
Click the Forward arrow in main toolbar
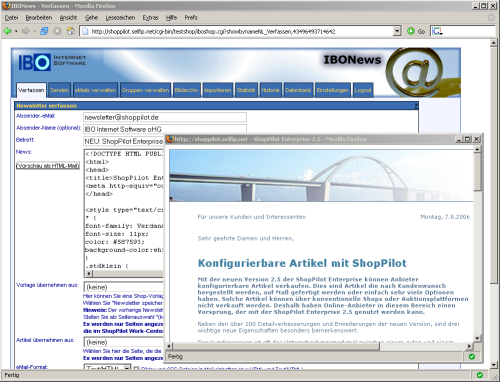25,31
